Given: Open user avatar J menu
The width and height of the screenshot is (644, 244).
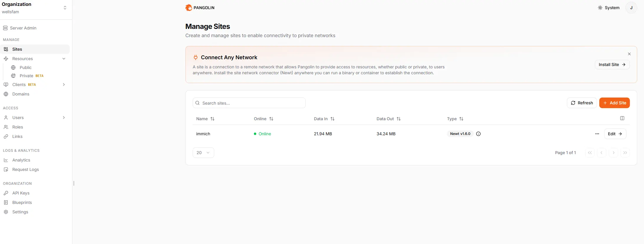Looking at the screenshot, I should [x=631, y=8].
